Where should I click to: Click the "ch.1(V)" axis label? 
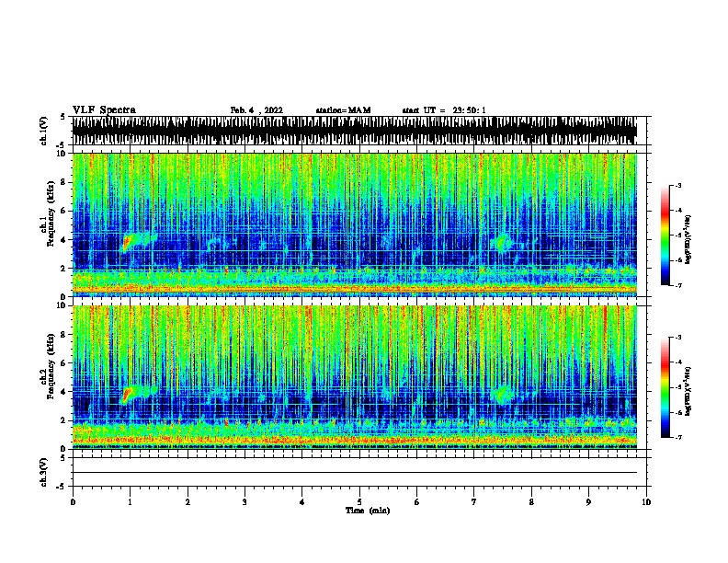tap(43, 131)
